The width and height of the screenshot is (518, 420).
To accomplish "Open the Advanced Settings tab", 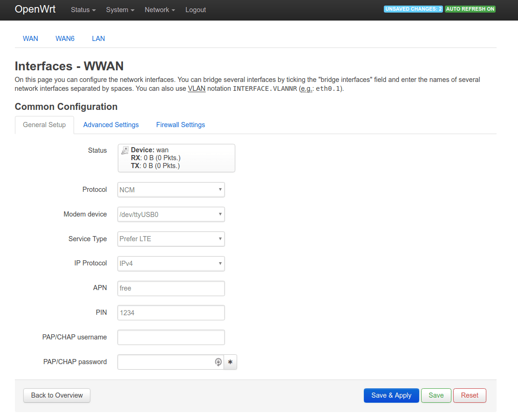I will (111, 125).
